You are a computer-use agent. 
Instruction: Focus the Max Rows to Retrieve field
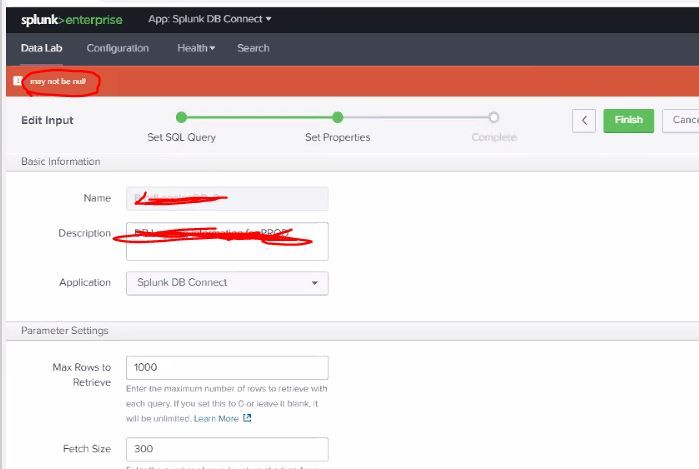click(x=227, y=367)
